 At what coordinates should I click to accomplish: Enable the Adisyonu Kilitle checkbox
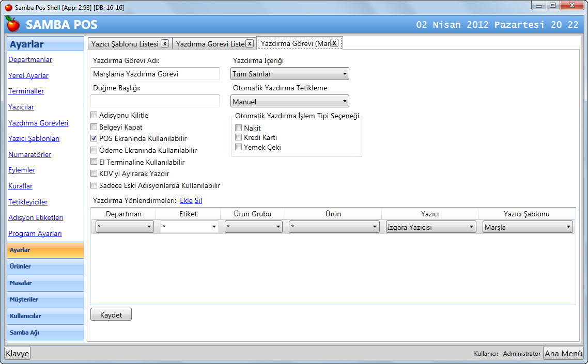pos(94,115)
